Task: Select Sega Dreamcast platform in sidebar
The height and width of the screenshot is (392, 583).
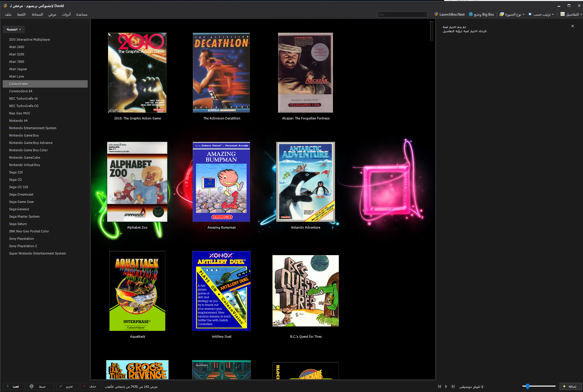Action: 21,194
